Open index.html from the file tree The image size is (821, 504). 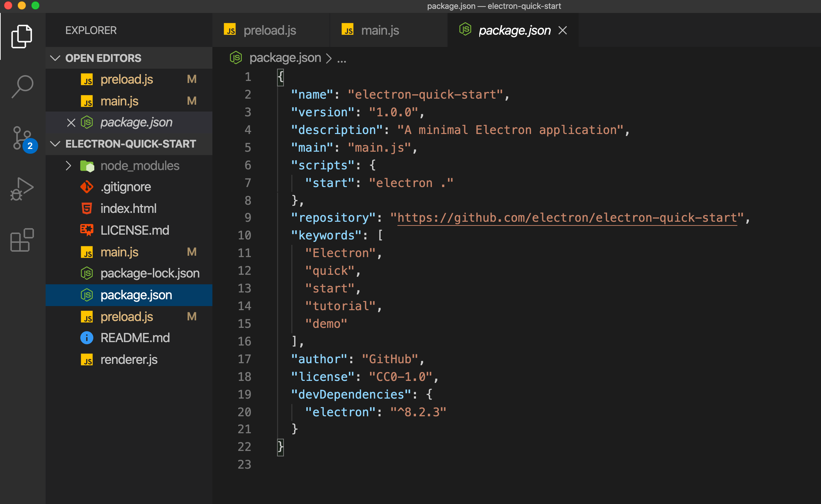point(128,208)
